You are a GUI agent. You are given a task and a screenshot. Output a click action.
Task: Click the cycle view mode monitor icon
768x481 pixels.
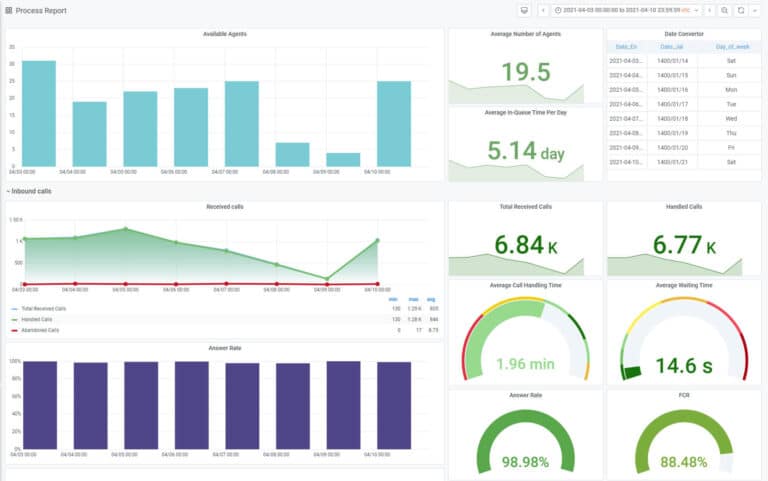[x=524, y=10]
